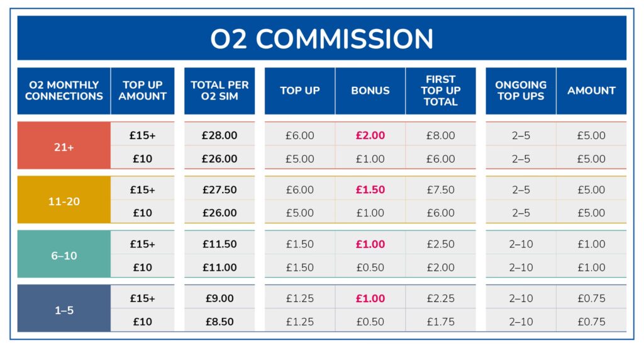
Task: Click the £11.50 total per SIM cell
Action: point(219,244)
